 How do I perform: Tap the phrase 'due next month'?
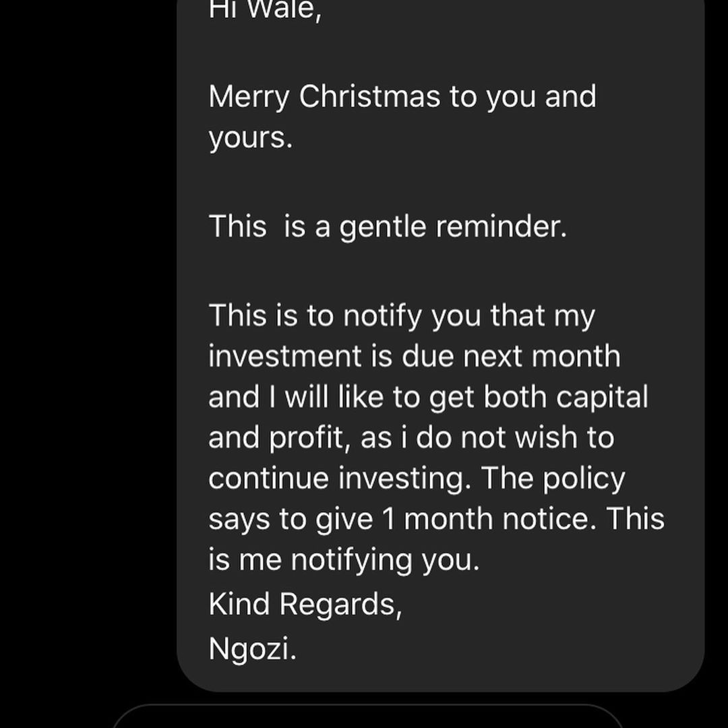(x=511, y=357)
